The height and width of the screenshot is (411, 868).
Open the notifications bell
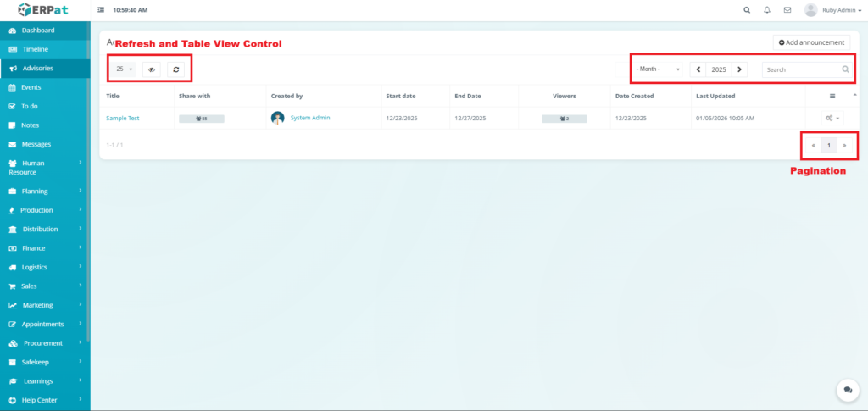tap(766, 10)
